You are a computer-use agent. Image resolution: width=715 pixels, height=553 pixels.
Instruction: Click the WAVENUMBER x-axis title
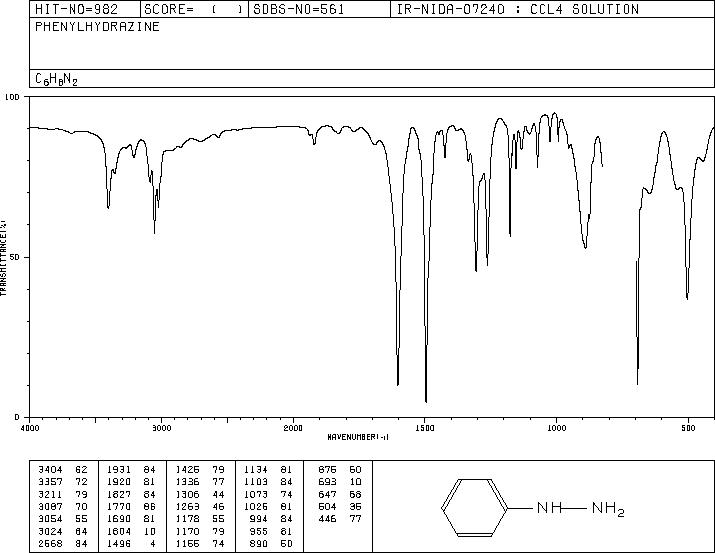pos(358,437)
